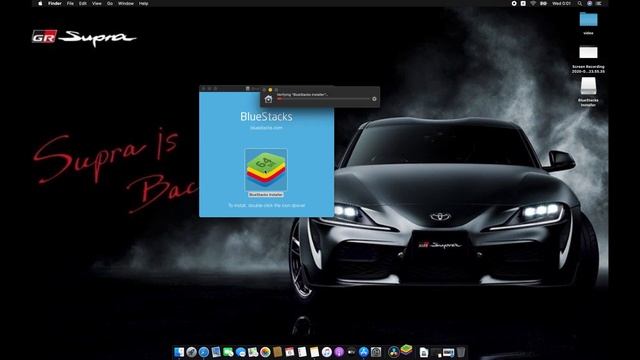Click the BlueStacks icon in the Dock

tap(406, 349)
